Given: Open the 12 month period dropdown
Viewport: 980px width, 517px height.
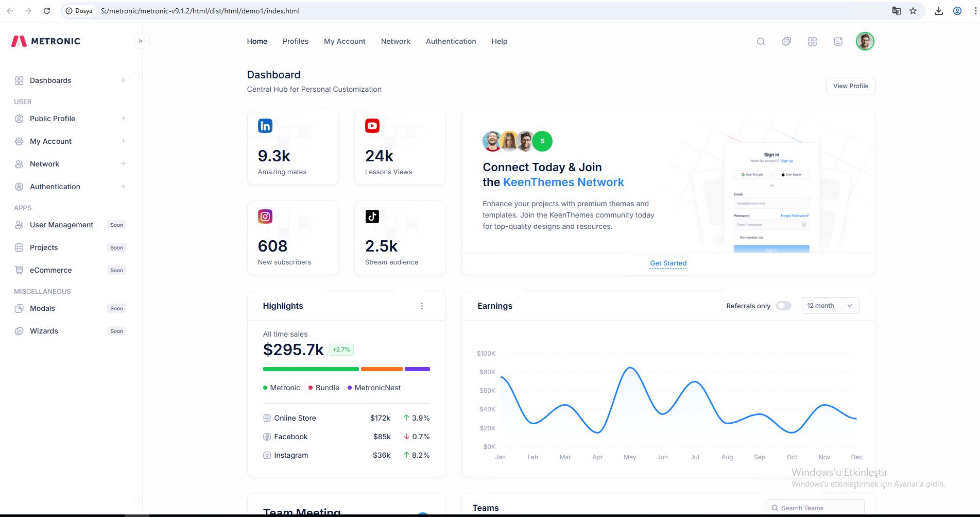Looking at the screenshot, I should [830, 306].
